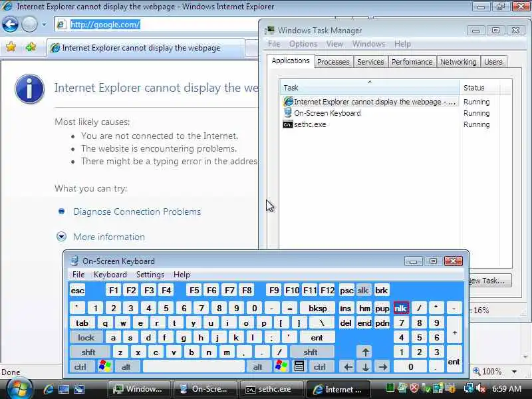532x399 pixels.
Task: Toggle the left alt key
Action: (126, 367)
